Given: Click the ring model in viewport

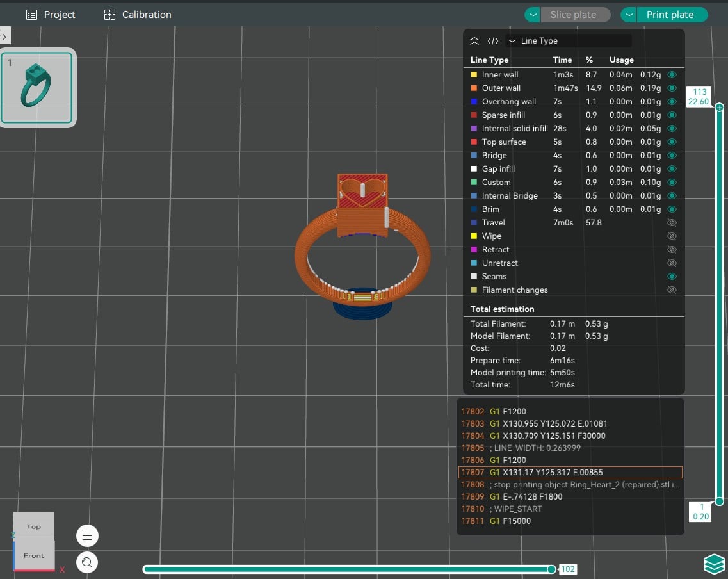Looking at the screenshot, I should tap(362, 247).
